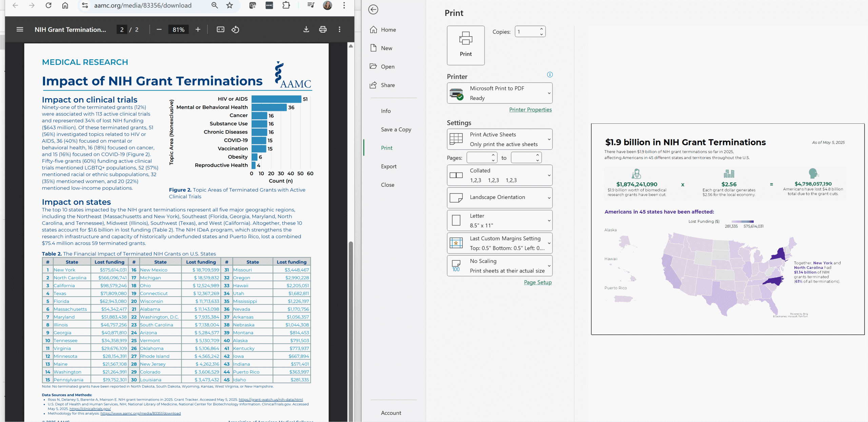The height and width of the screenshot is (422, 868).
Task: Select Share in Excel backstage
Action: click(382, 85)
